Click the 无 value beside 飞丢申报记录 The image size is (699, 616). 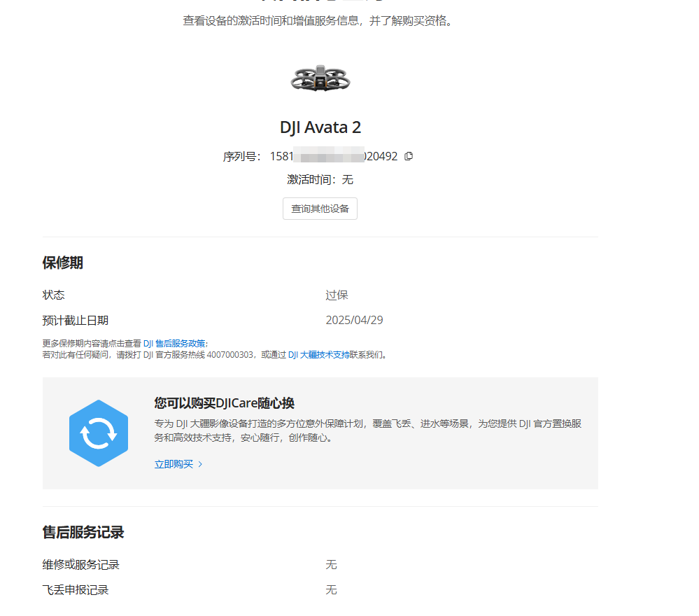[x=331, y=590]
